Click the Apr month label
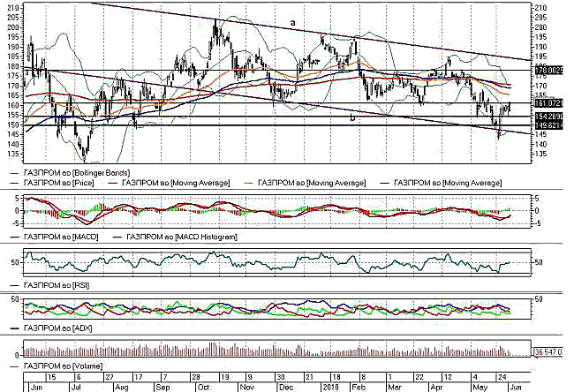The image size is (574, 392). pos(437,387)
